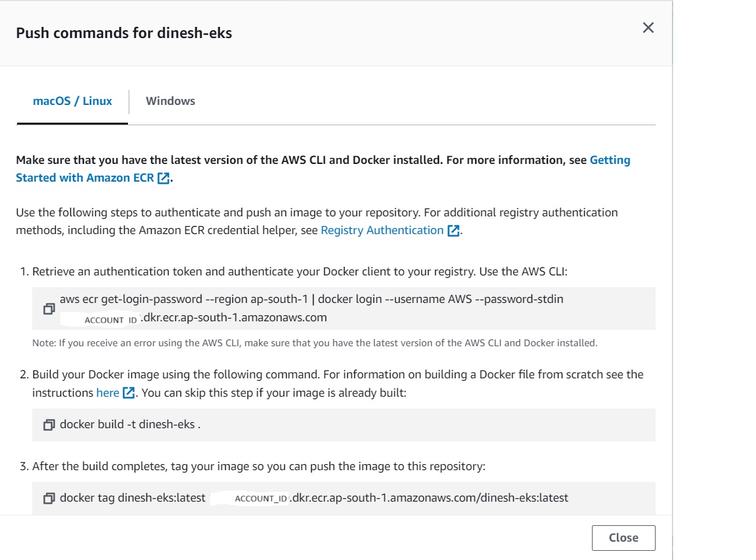
Task: Click the 'Push commands for dinesh-eks' heading
Action: pos(124,33)
